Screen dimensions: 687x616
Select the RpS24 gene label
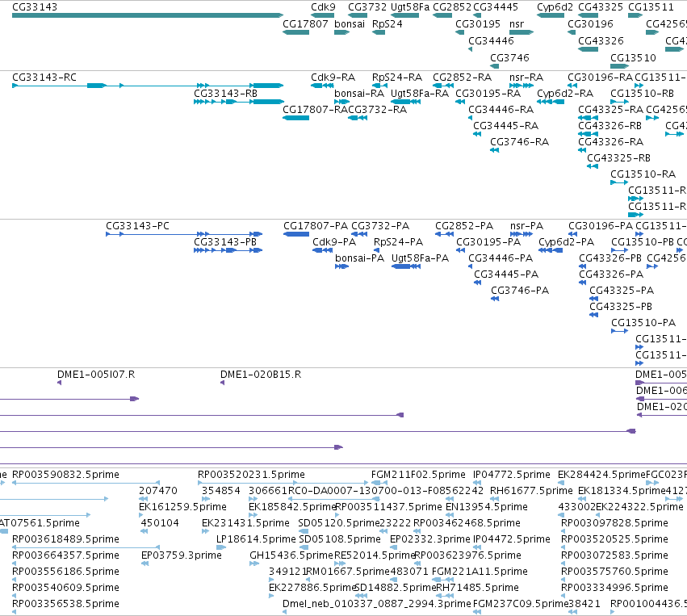387,24
